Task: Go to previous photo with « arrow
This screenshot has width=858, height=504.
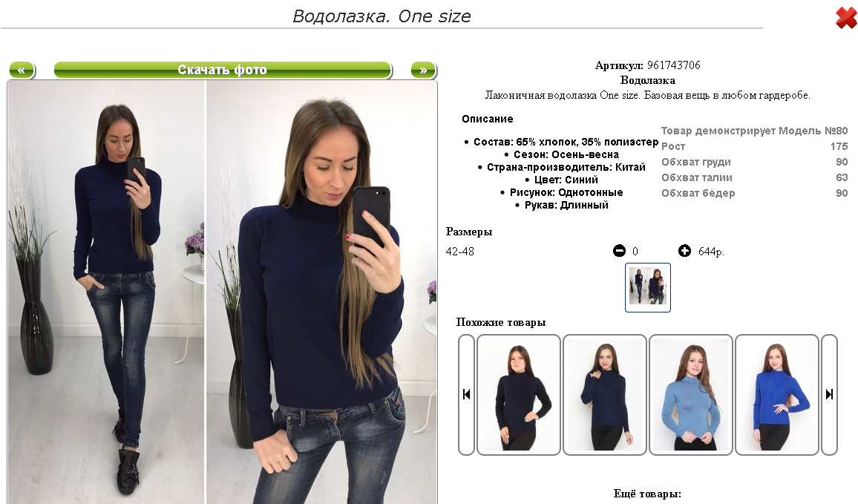Action: tap(22, 70)
